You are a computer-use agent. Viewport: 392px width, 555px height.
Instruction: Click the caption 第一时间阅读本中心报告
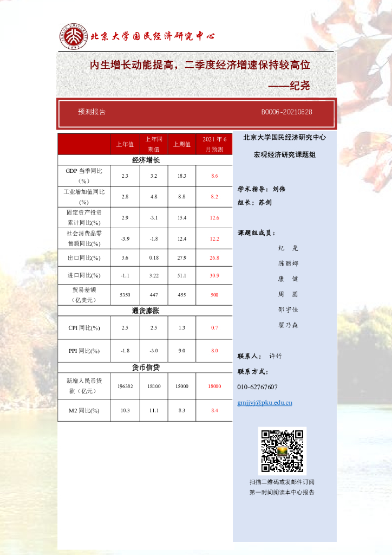point(282,492)
